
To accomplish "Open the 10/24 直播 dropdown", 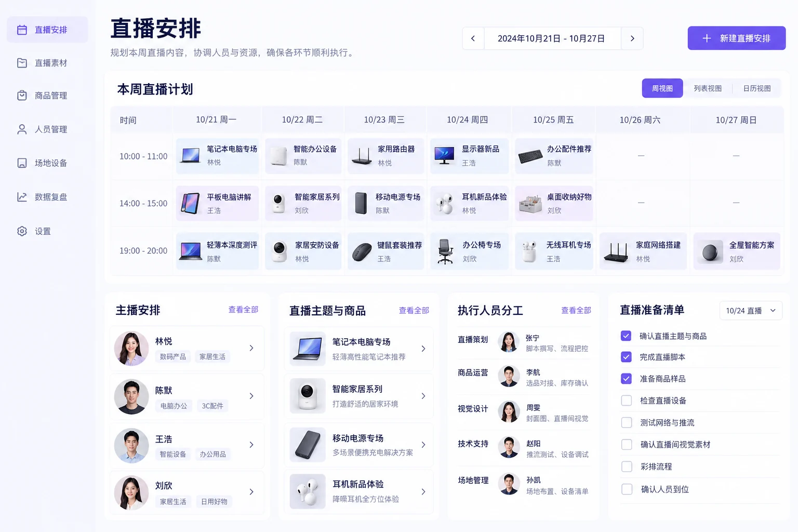I will 751,311.
